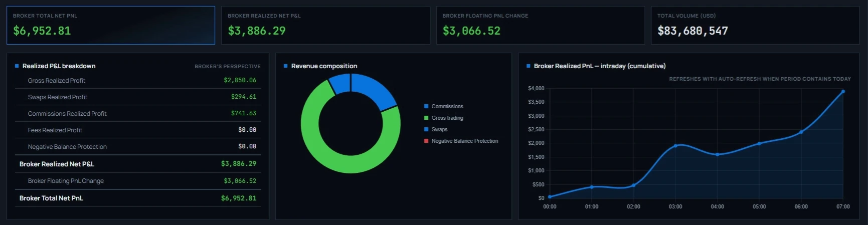This screenshot has height=225, width=868.
Task: Click the $3,066.52 value in breakdown table
Action: click(240, 181)
